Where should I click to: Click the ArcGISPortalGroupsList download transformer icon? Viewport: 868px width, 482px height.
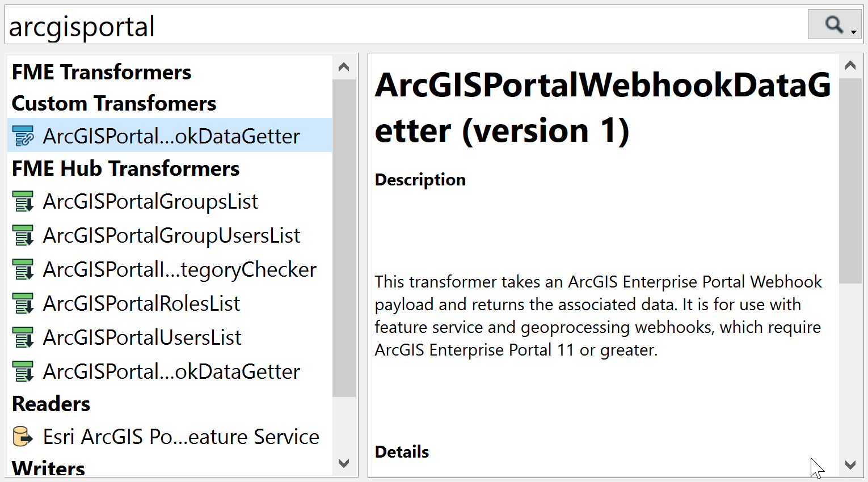coord(23,201)
